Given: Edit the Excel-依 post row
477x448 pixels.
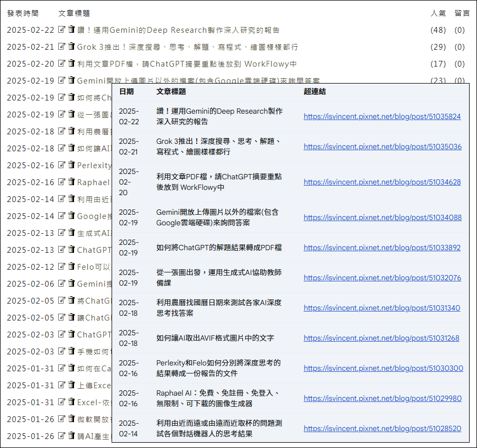Looking at the screenshot, I should (62, 402).
